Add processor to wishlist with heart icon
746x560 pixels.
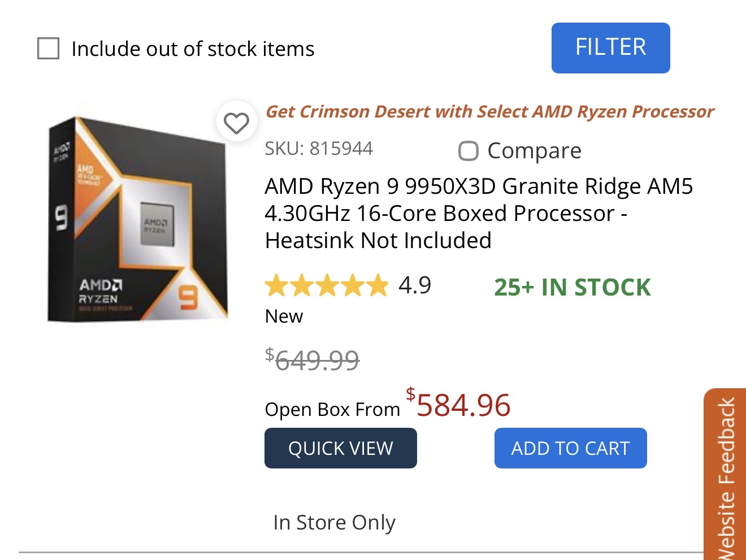coord(236,123)
